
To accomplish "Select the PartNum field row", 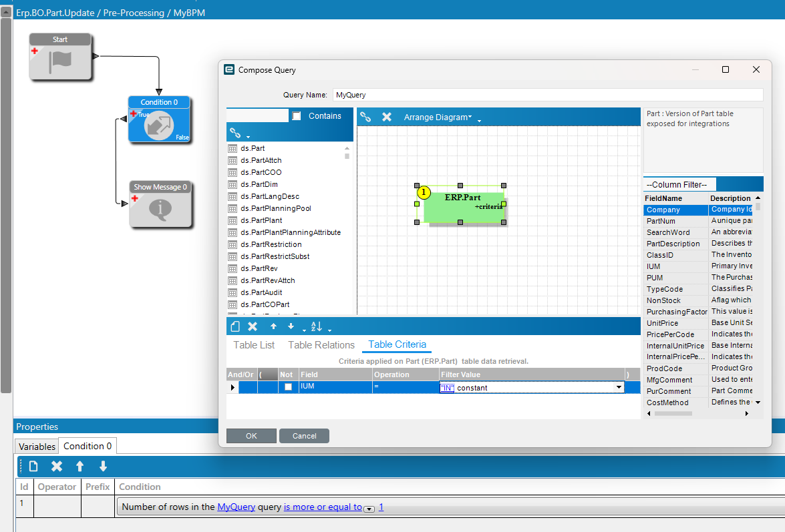I will tap(699, 221).
